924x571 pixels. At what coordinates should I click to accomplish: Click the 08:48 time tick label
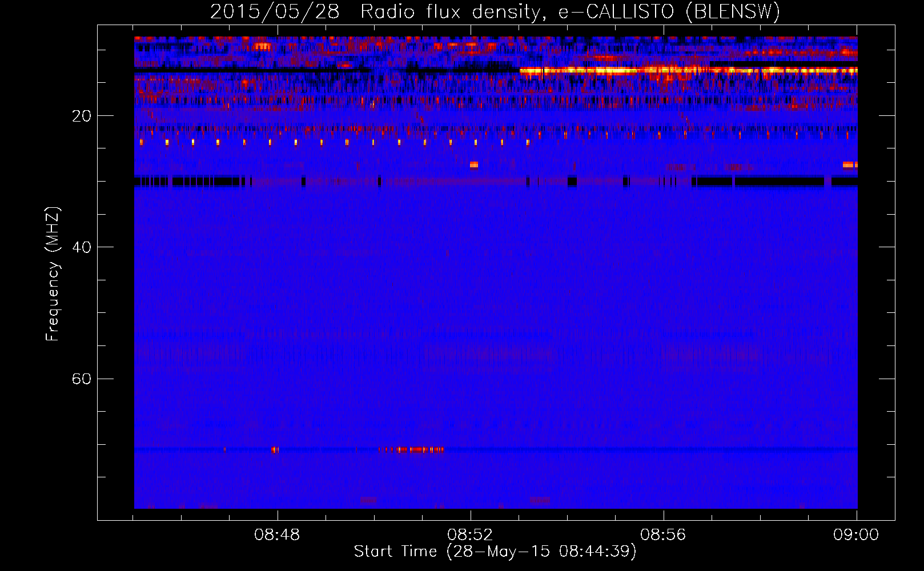tap(278, 535)
